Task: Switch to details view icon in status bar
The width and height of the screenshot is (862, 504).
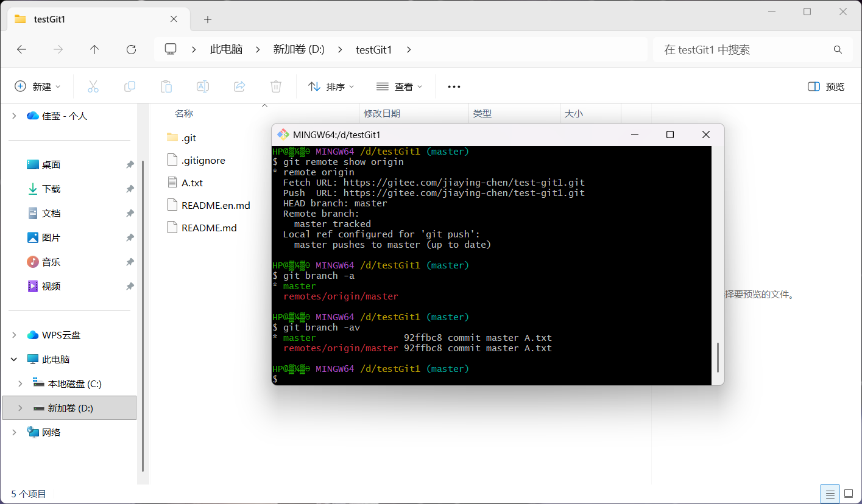Action: pos(829,494)
